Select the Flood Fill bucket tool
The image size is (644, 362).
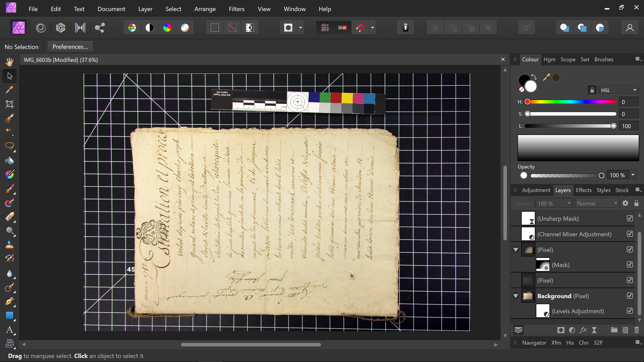(10, 160)
